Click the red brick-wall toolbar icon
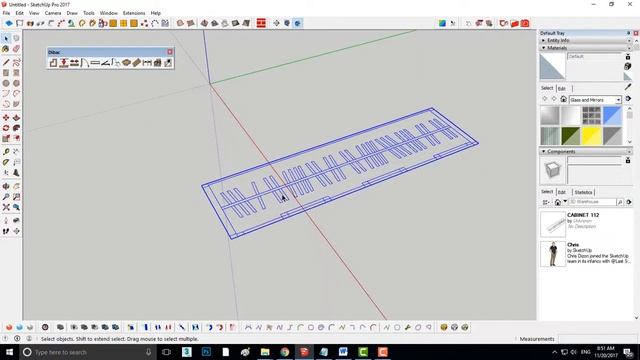This screenshot has height=360, width=640. (261, 23)
